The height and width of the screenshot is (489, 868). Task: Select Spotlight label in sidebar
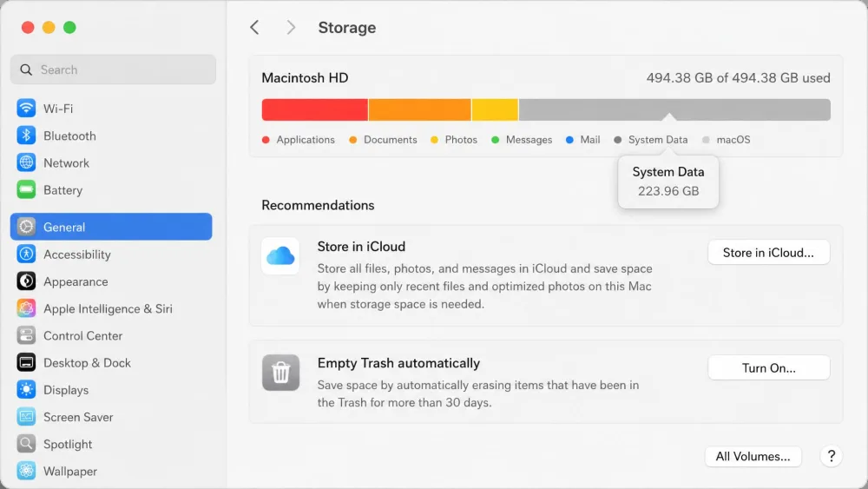click(x=68, y=444)
